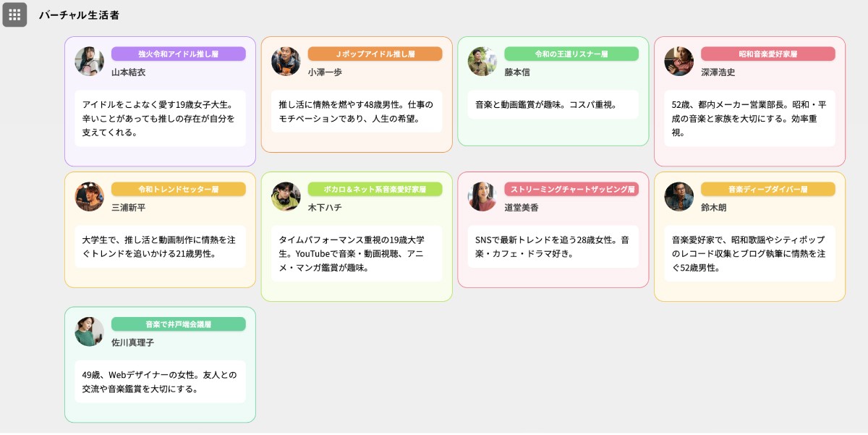This screenshot has height=435, width=868.
Task: Select 藤本信's avatar image
Action: [482, 62]
